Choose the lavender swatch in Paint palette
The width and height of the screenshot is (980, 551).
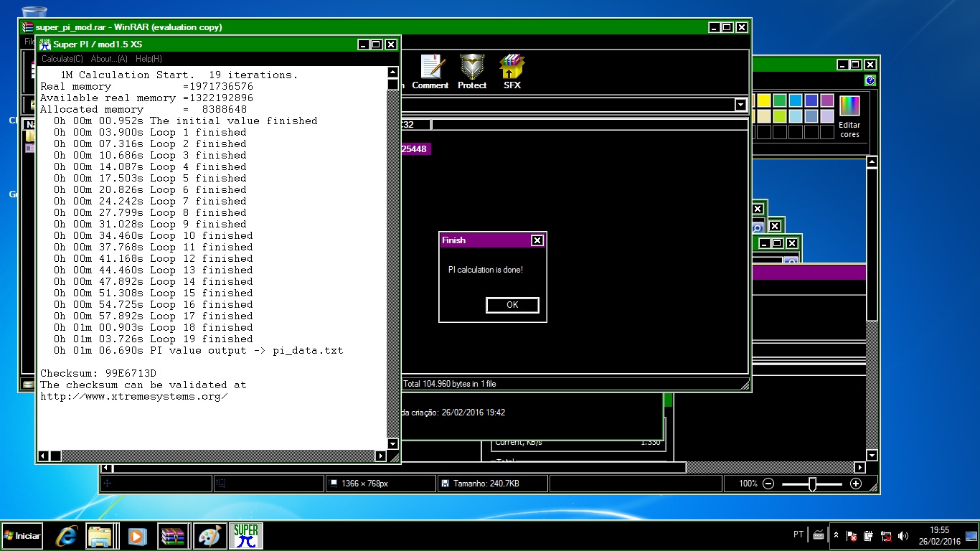pyautogui.click(x=827, y=116)
